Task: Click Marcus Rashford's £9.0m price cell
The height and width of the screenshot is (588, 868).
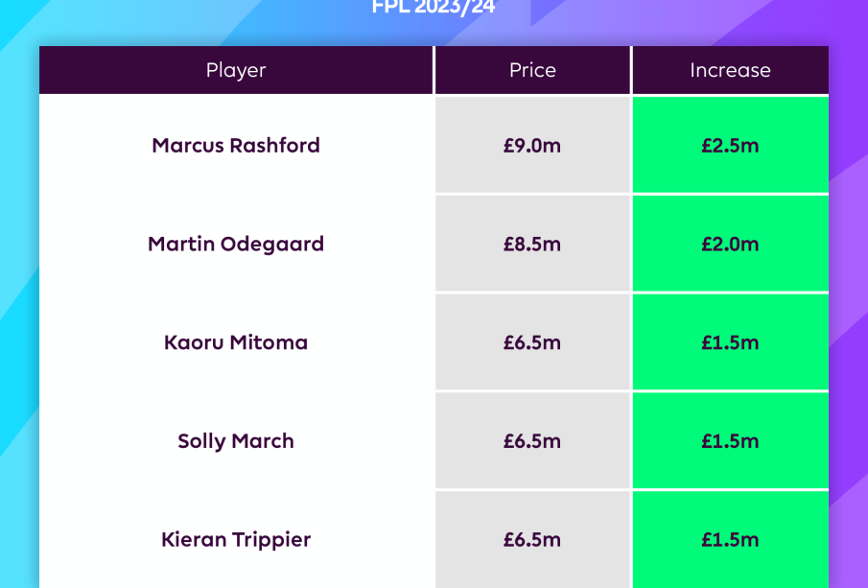Action: click(532, 146)
